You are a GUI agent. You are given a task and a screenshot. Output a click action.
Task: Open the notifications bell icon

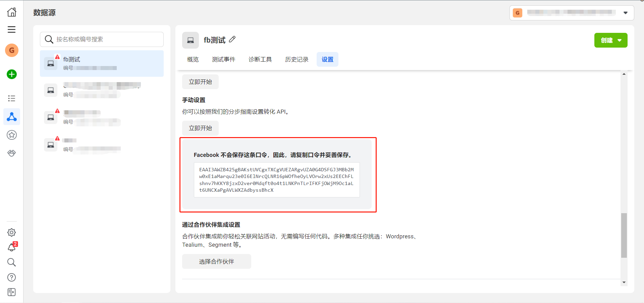point(12,247)
